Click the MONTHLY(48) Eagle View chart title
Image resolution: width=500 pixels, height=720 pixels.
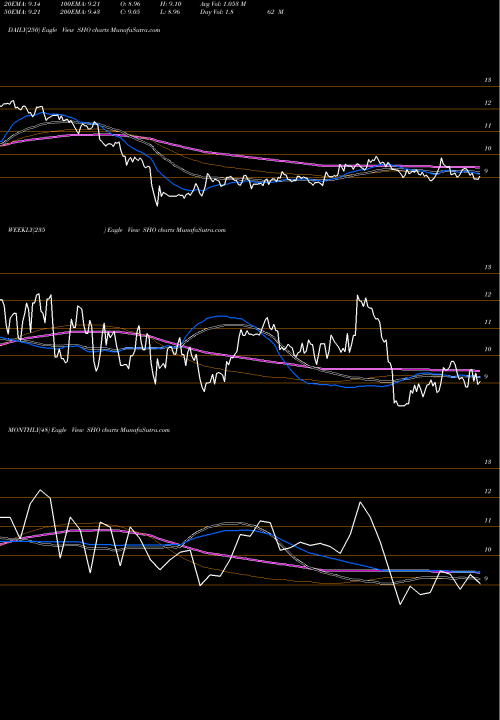tap(89, 430)
